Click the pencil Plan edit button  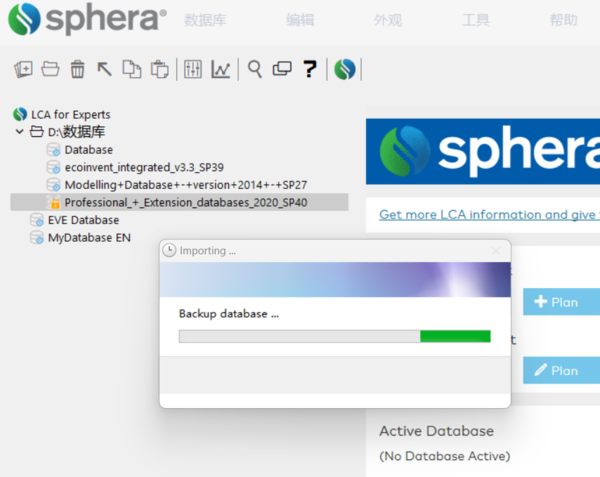click(561, 370)
